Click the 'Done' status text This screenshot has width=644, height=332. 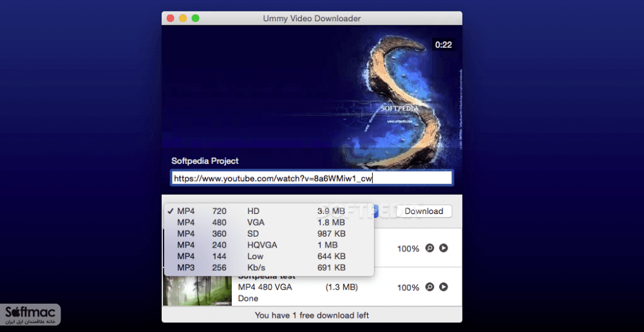(x=248, y=298)
